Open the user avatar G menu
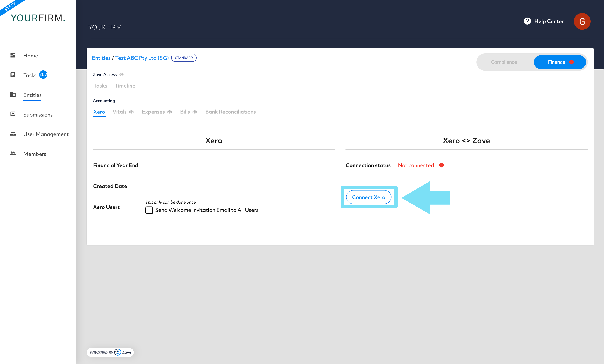Screen dimensions: 604x364 point(582,21)
